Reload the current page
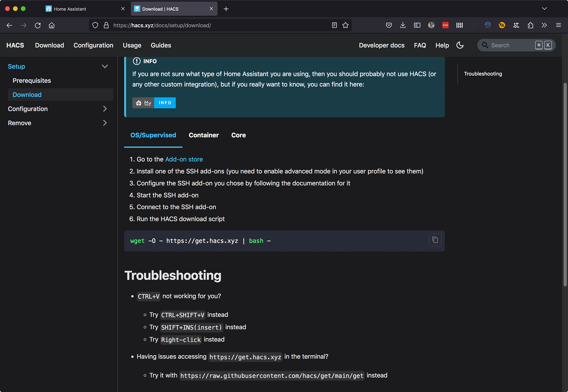The width and height of the screenshot is (568, 392). (x=38, y=25)
